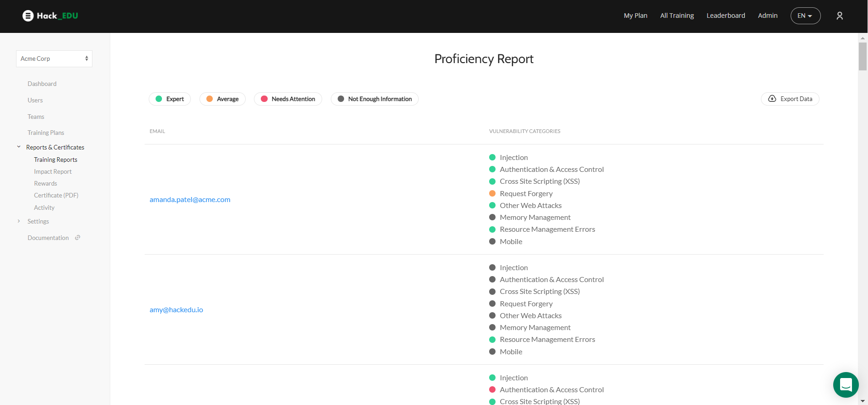The height and width of the screenshot is (405, 868).
Task: Open the chat support widget
Action: click(846, 385)
